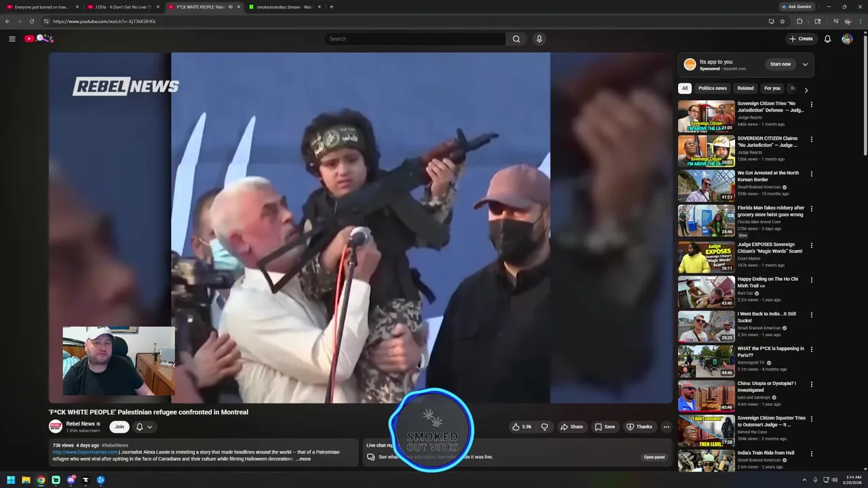Open options for China: Utopia or Dystopia video
Viewport: 868px width, 488px height.
click(811, 384)
